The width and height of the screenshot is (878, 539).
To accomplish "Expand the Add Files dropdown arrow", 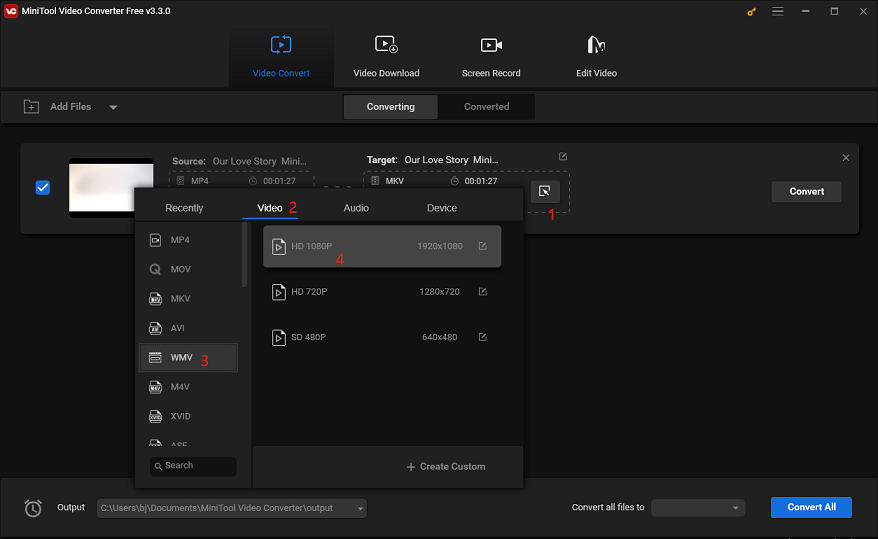I will 113,107.
